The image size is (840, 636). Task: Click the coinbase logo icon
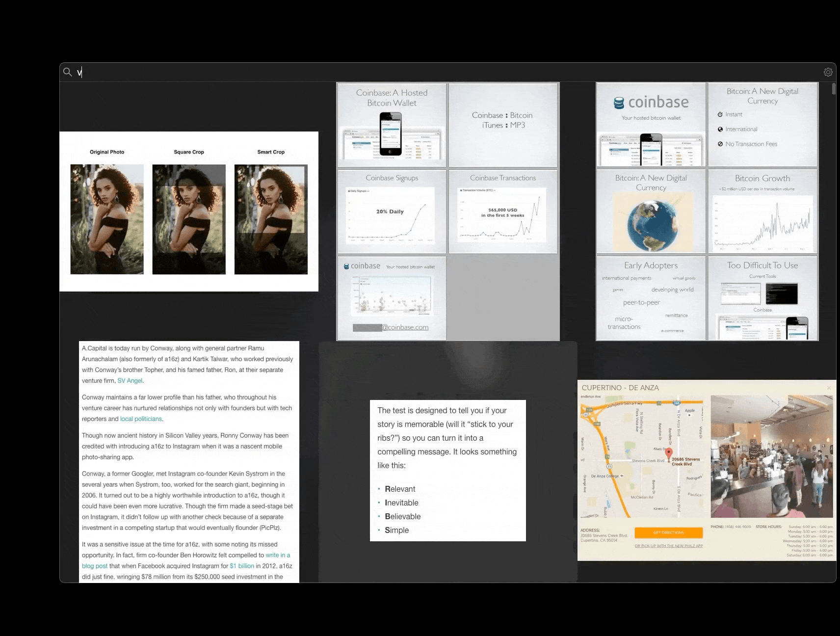619,103
